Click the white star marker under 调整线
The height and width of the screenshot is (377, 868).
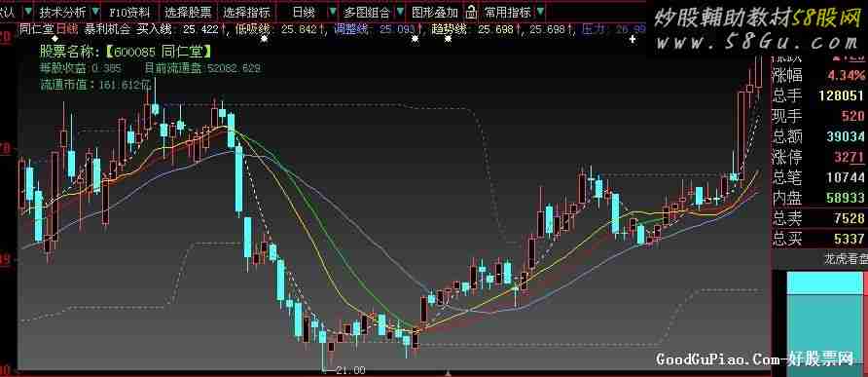click(x=415, y=39)
